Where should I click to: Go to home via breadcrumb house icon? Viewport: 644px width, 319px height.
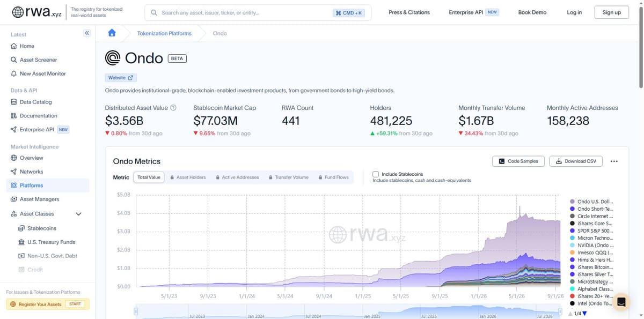coord(112,33)
